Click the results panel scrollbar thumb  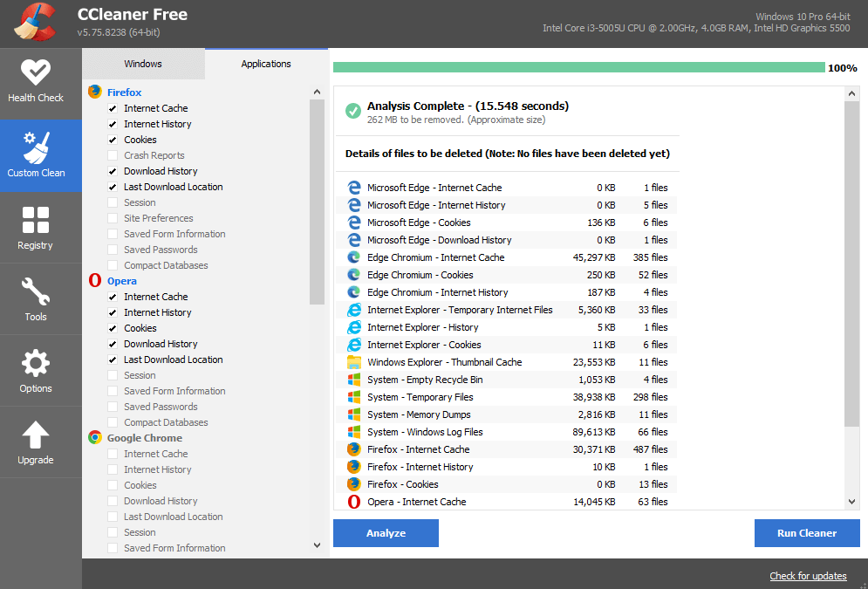852,264
